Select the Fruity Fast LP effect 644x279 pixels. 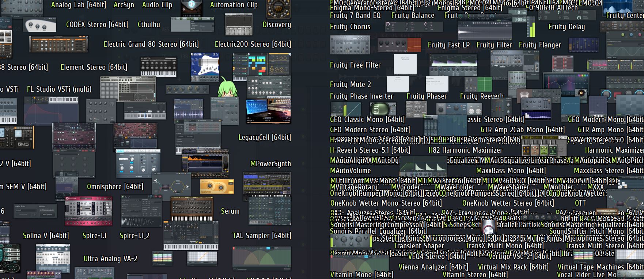click(x=449, y=45)
